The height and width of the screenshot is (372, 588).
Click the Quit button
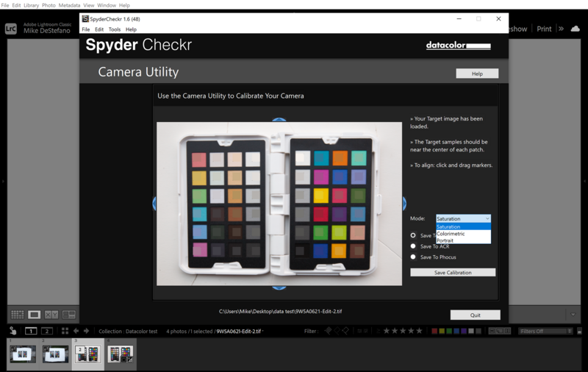click(x=475, y=315)
